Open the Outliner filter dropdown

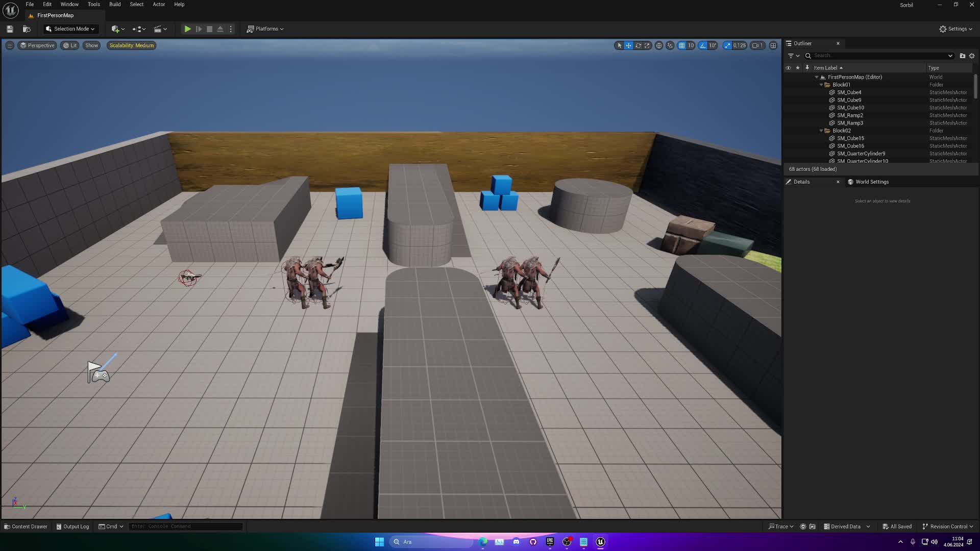(794, 56)
